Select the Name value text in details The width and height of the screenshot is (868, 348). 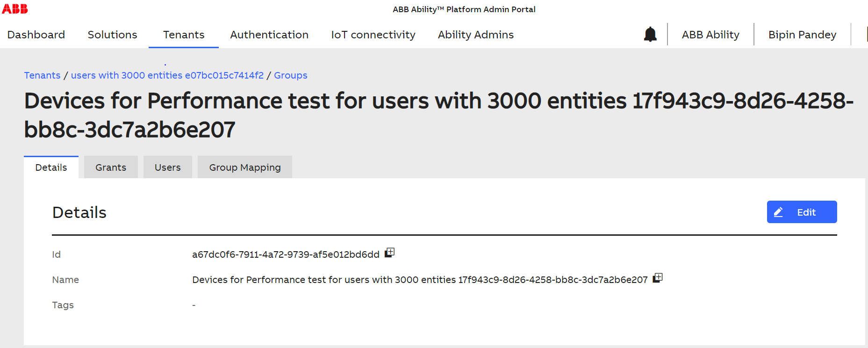point(420,280)
